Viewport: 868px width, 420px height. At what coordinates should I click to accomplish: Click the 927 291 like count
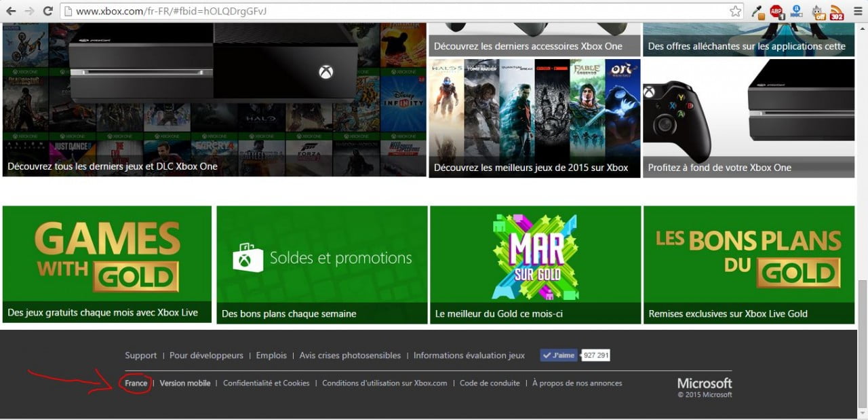[596, 355]
